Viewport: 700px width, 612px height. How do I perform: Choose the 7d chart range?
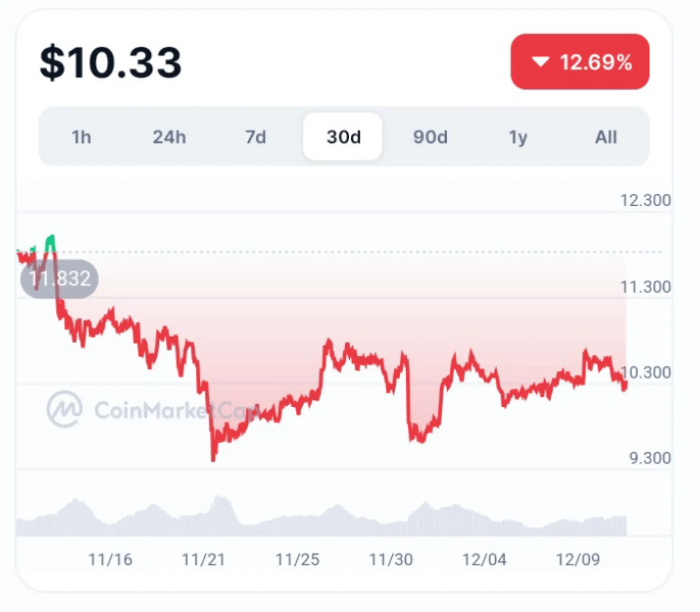pyautogui.click(x=256, y=137)
